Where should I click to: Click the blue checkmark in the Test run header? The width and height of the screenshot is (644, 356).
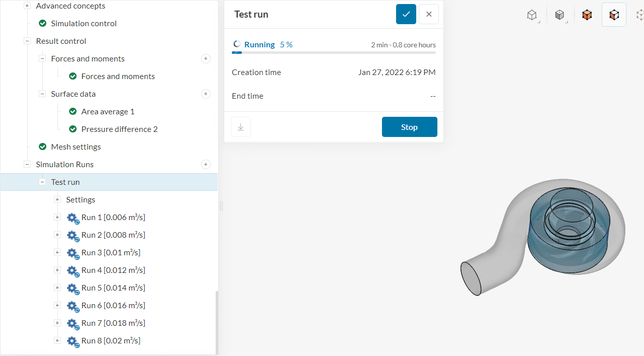pyautogui.click(x=406, y=14)
